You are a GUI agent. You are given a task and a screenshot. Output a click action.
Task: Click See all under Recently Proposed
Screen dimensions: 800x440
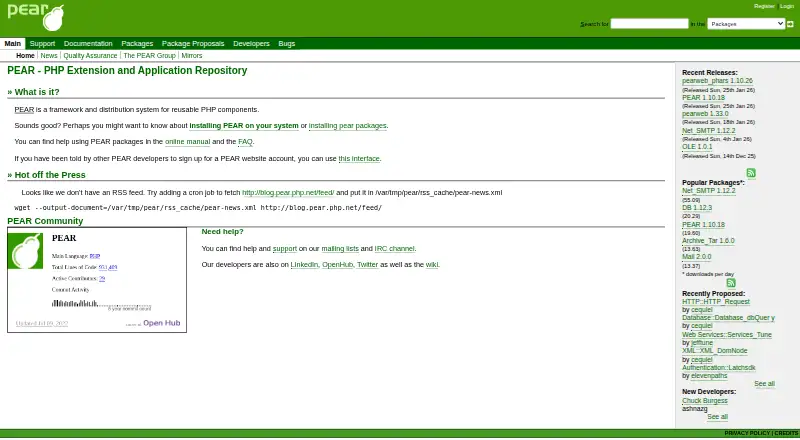[764, 384]
